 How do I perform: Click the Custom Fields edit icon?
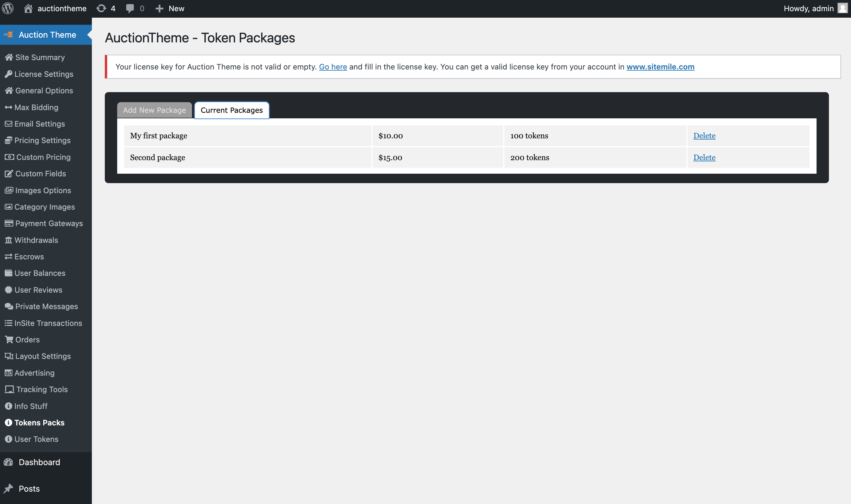coord(9,174)
